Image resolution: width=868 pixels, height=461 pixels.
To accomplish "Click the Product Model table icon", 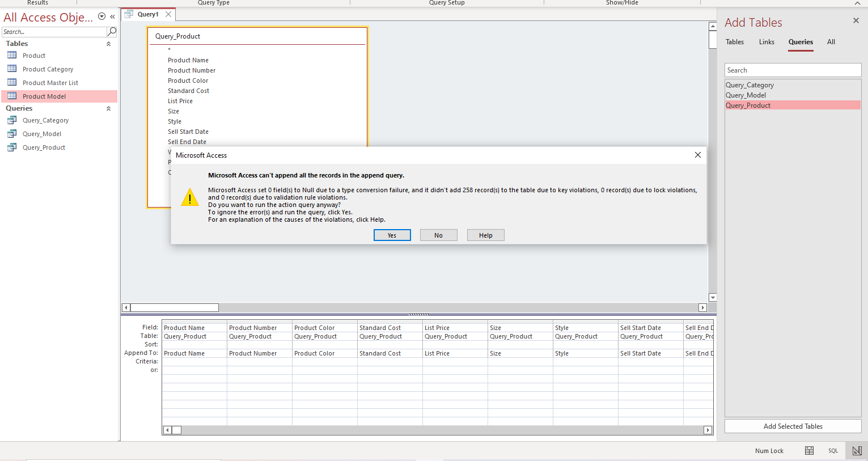I will [12, 96].
